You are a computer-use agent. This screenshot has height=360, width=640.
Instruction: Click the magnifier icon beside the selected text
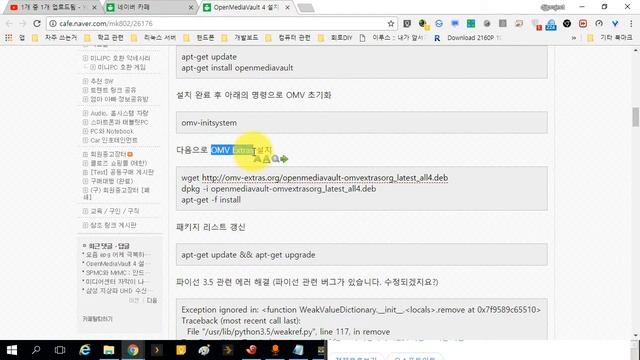tap(276, 159)
